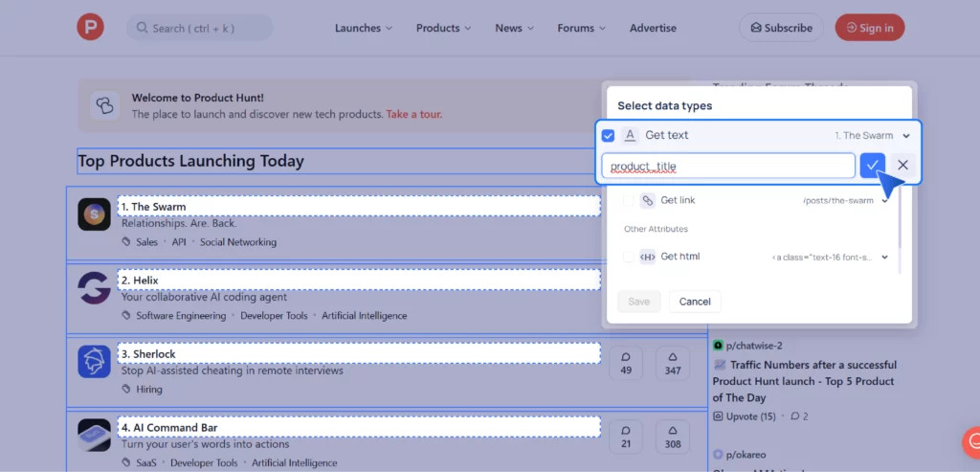Click the Top Products Launching Today heading

click(x=190, y=161)
